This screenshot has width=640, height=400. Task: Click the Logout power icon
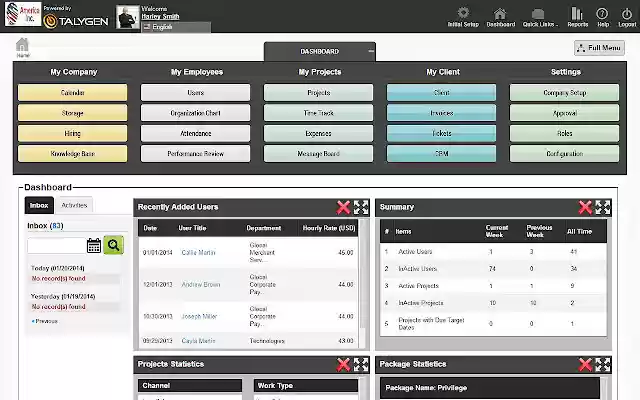627,13
